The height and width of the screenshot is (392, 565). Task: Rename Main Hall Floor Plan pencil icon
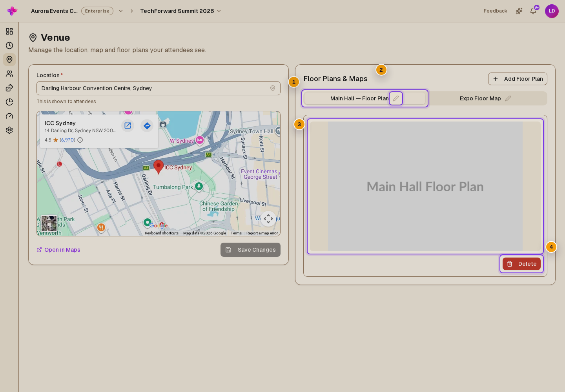[396, 98]
